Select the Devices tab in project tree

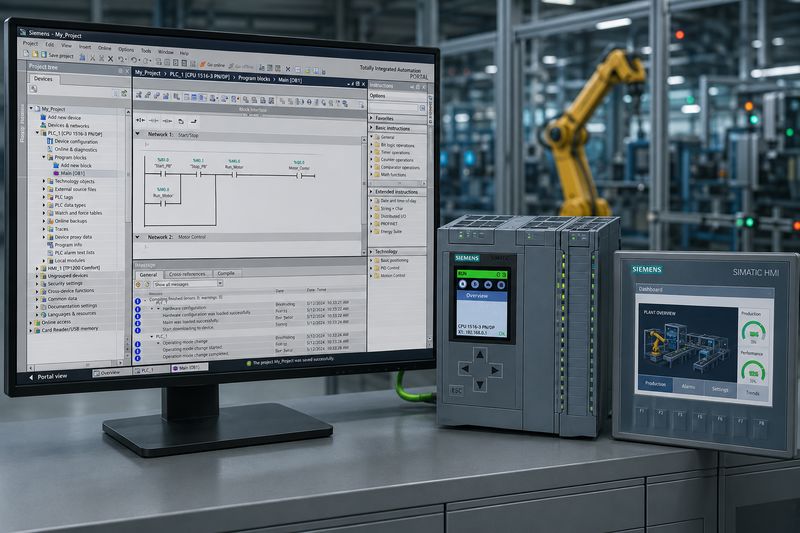click(43, 79)
